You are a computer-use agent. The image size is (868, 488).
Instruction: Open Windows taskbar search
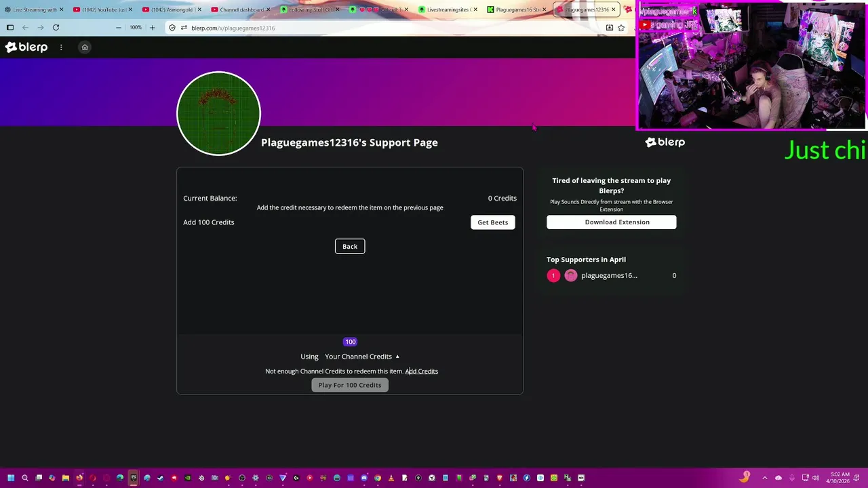point(25,478)
